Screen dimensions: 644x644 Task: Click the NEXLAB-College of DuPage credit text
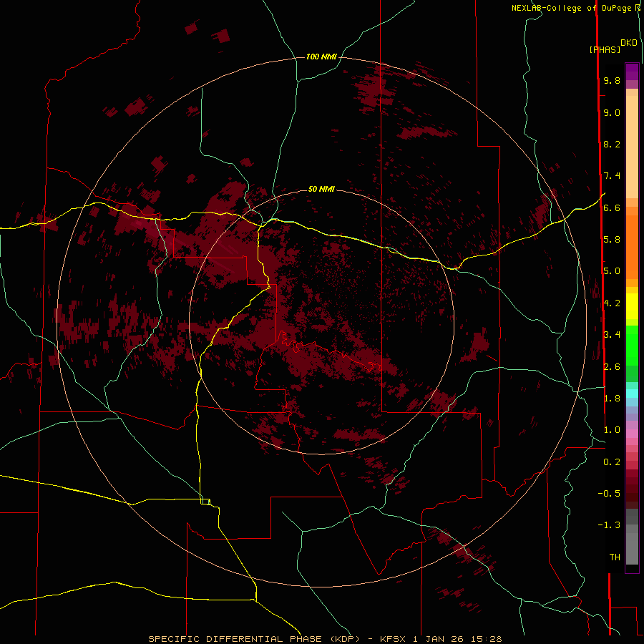571,8
